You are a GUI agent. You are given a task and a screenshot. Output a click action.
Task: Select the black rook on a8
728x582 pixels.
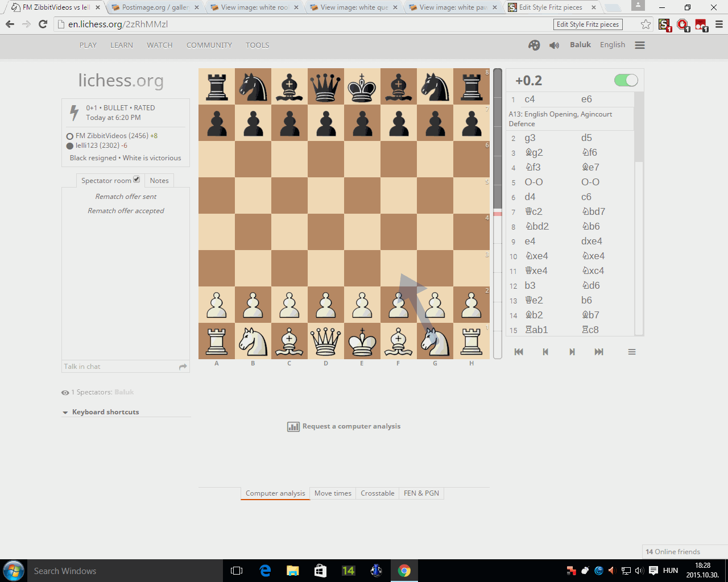217,87
